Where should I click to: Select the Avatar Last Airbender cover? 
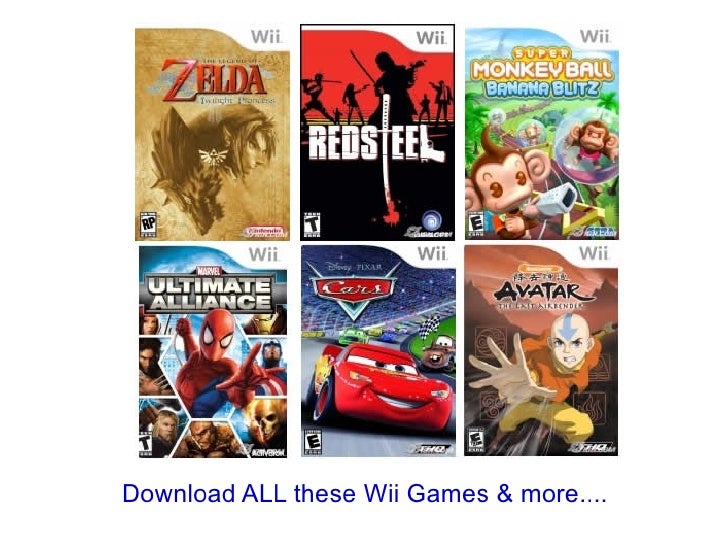tap(541, 351)
